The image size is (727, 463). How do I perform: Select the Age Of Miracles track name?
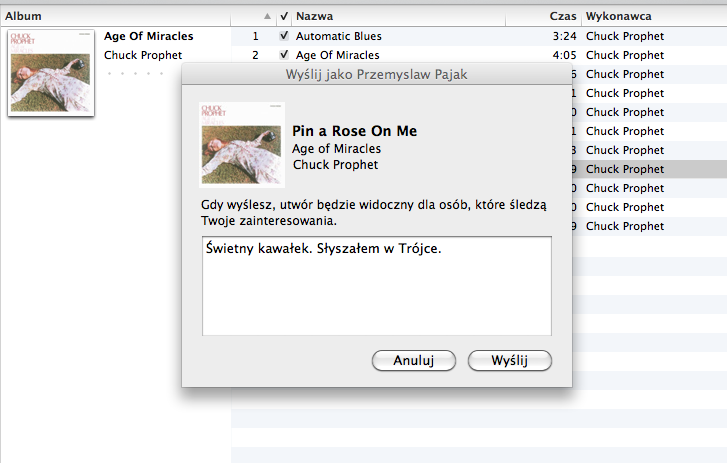coord(338,55)
